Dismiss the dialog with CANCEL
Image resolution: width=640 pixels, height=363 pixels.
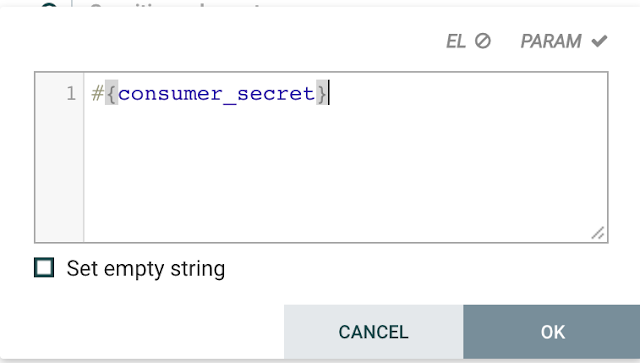click(373, 332)
